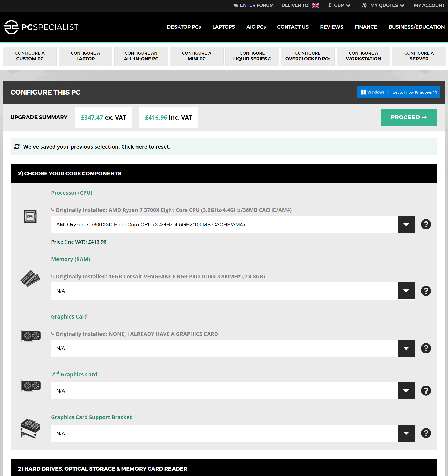Open help for 2nd Graphics Card
The image size is (448, 476).
coord(426,391)
